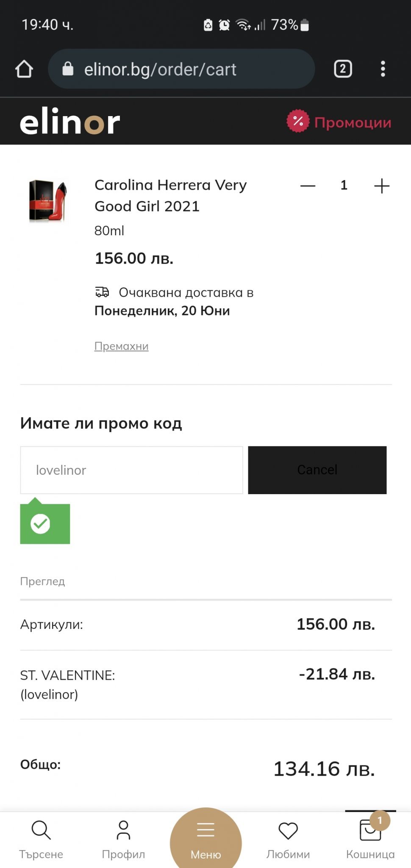Open the Промоции discount page
This screenshot has width=411, height=868.
[339, 122]
